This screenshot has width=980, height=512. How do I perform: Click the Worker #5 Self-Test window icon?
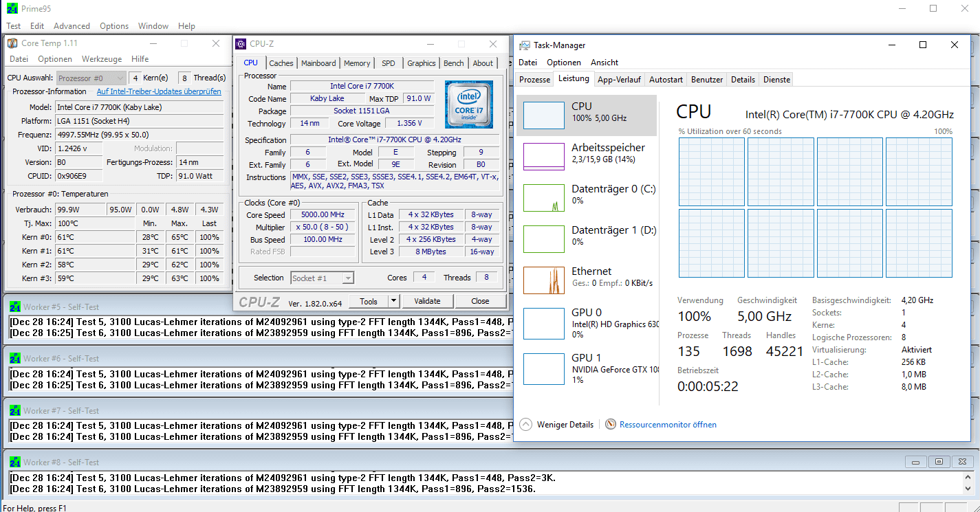pyautogui.click(x=15, y=307)
